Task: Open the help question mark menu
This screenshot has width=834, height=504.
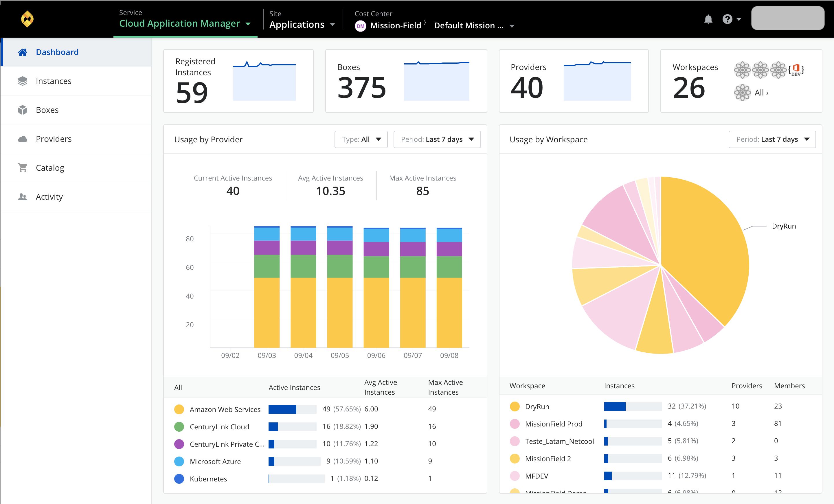Action: pos(732,19)
